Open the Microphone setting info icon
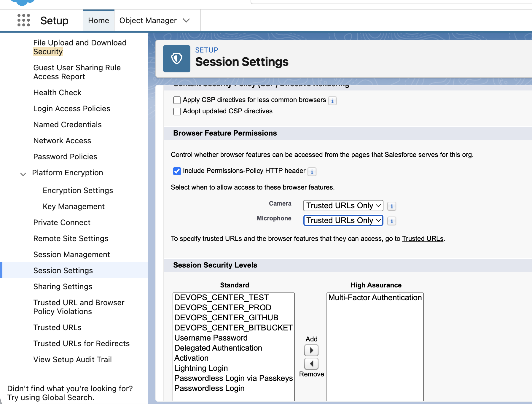The image size is (532, 404). [392, 221]
